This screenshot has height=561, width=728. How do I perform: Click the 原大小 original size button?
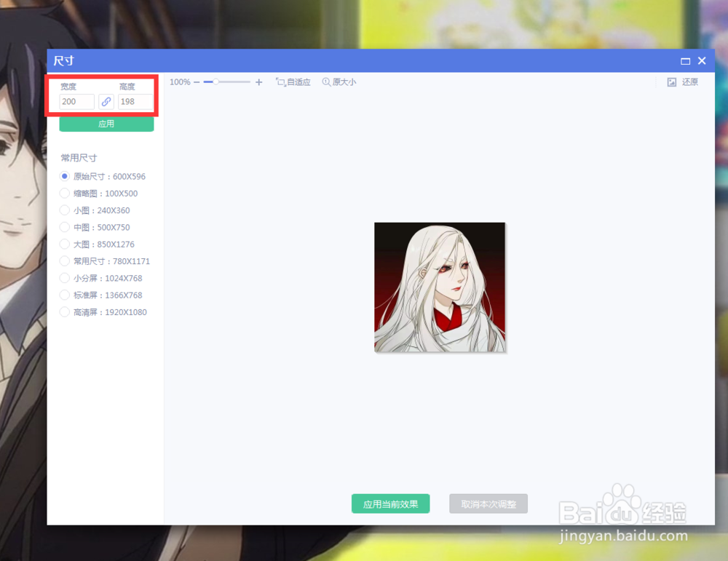click(x=339, y=82)
